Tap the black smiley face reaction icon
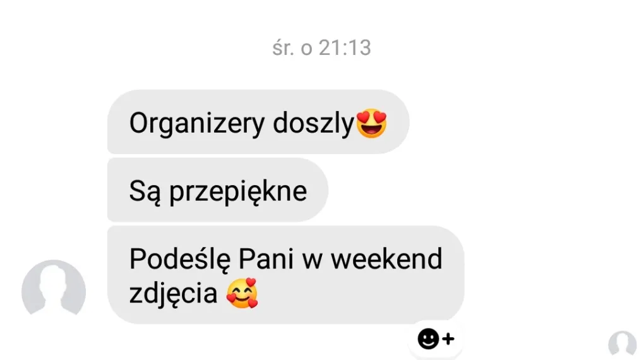644x360 pixels. pos(428,339)
